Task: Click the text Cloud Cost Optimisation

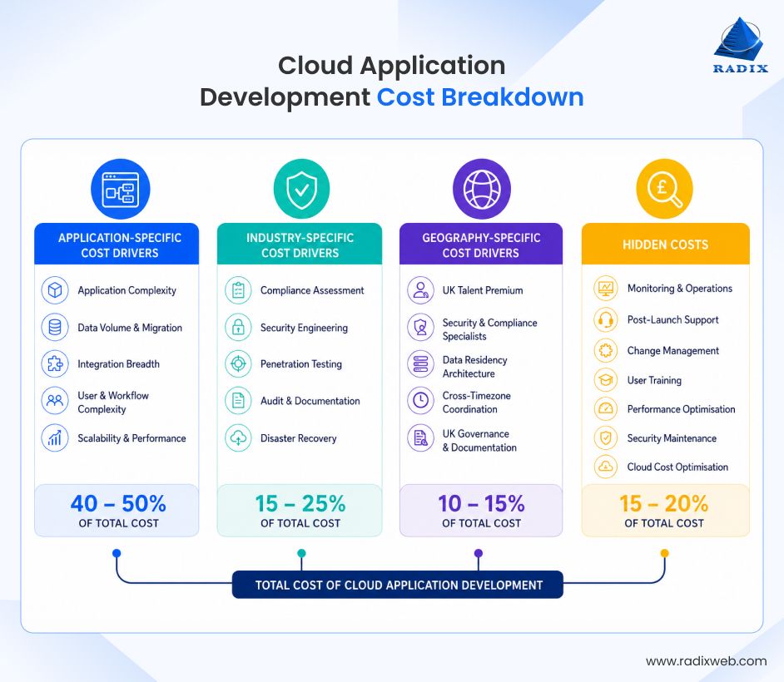Action: click(677, 467)
